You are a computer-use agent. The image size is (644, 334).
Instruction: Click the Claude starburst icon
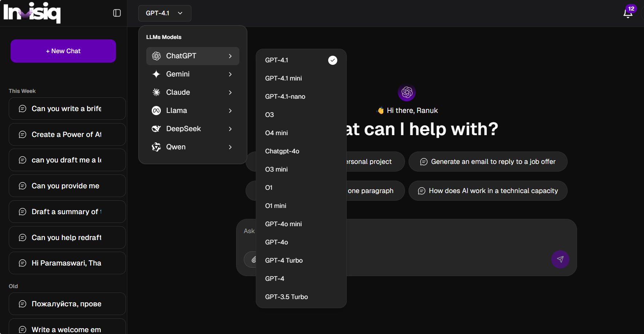156,93
